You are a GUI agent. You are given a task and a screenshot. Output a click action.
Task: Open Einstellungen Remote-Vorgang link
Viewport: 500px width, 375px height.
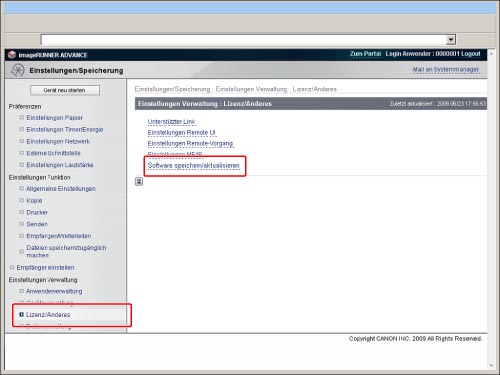190,144
